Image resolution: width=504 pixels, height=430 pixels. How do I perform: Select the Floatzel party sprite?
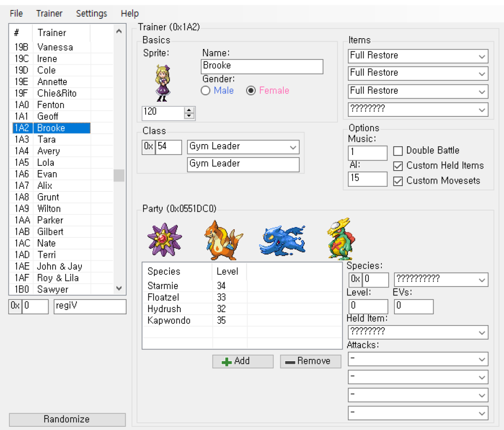pos(223,239)
